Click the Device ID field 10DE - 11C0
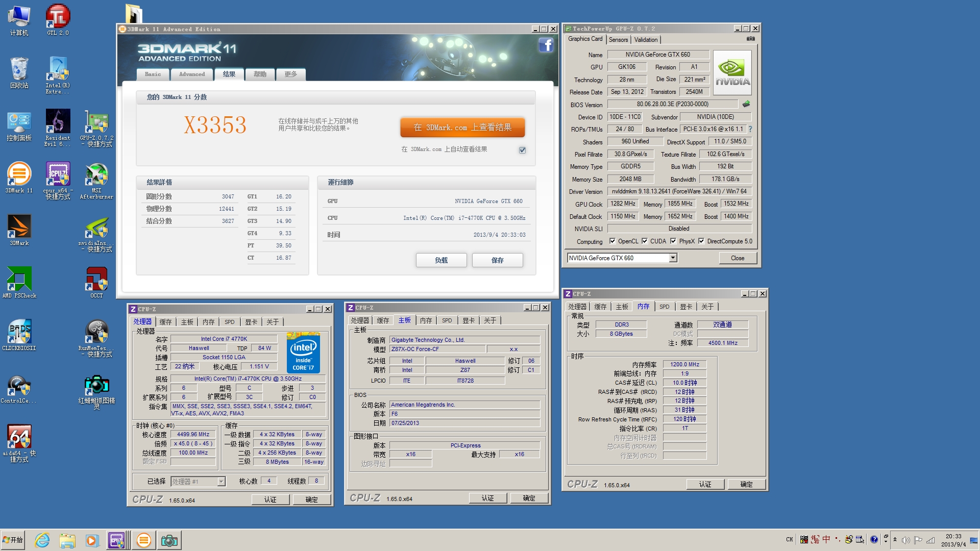 click(x=625, y=117)
